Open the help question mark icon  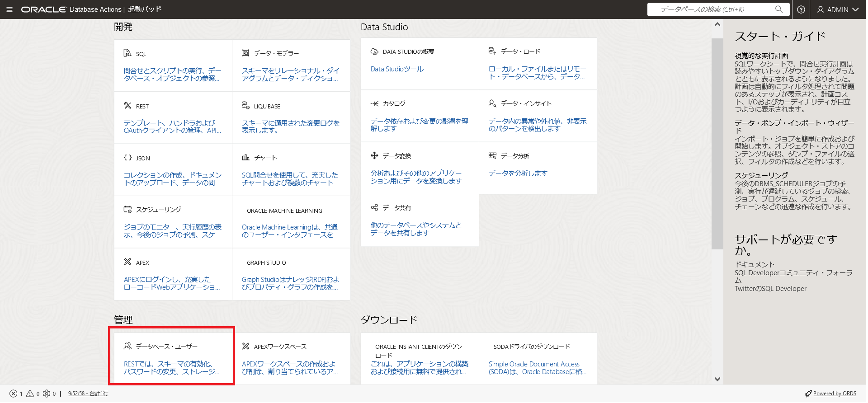click(801, 9)
